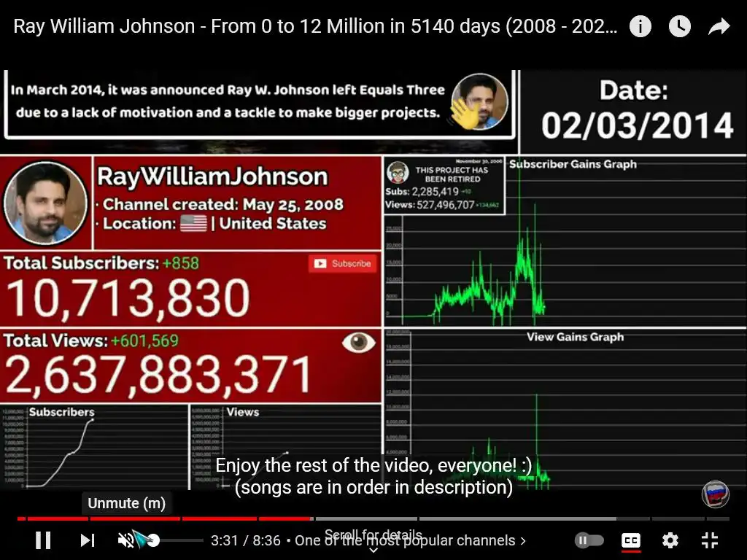Click the US flag next to Location
747x560 pixels.
[193, 223]
